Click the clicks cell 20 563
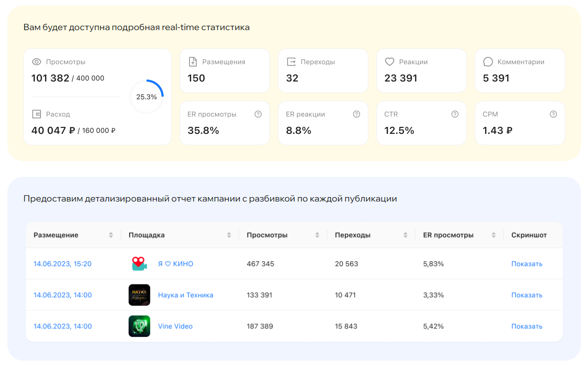 (347, 264)
